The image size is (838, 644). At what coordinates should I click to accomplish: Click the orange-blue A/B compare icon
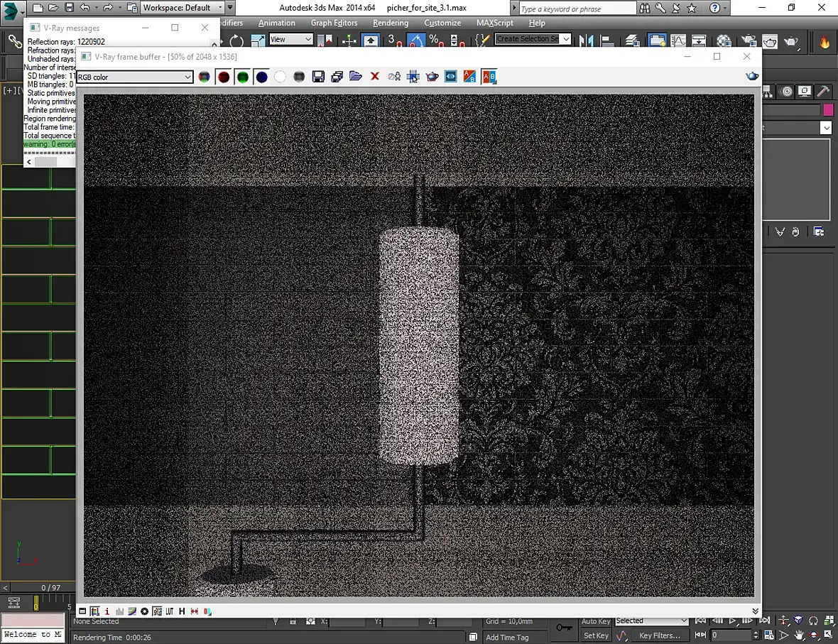tap(469, 77)
